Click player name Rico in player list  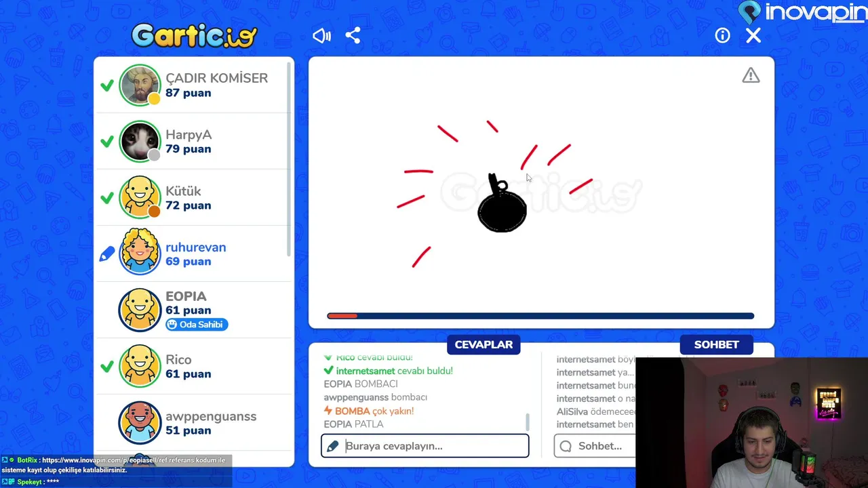pos(178,360)
